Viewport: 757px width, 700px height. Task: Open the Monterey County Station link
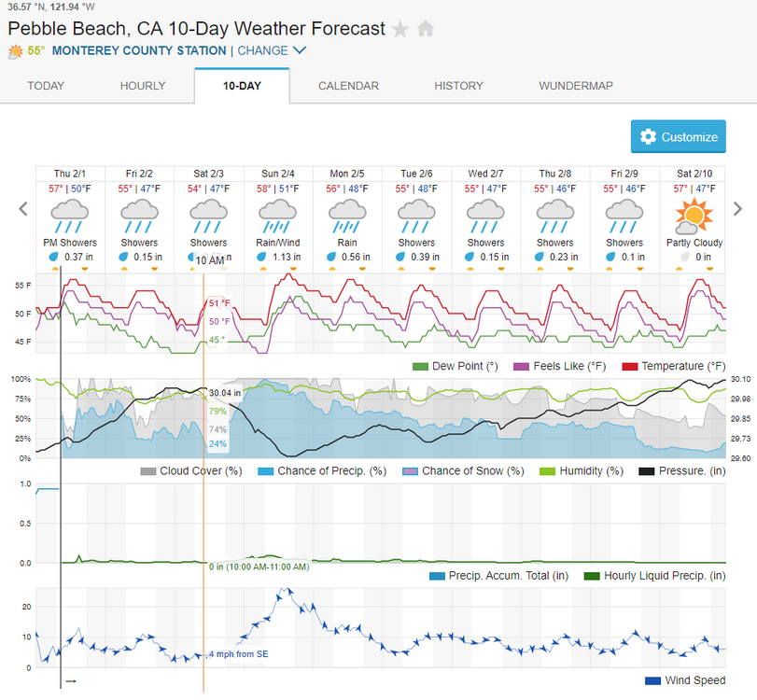[x=139, y=51]
